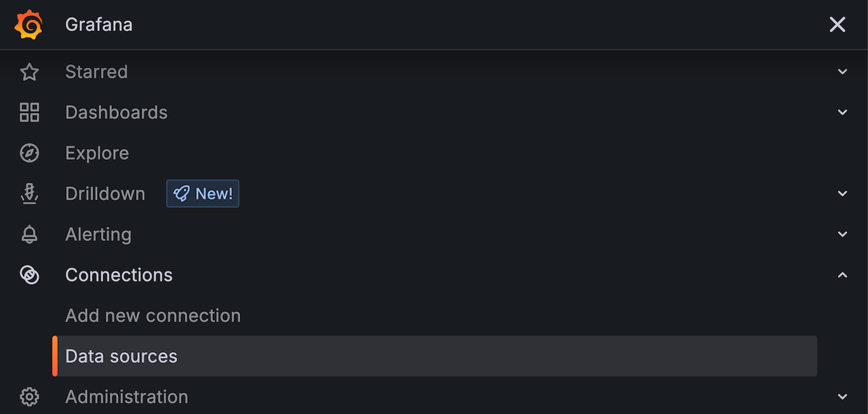Expand the Drilldown section

843,194
